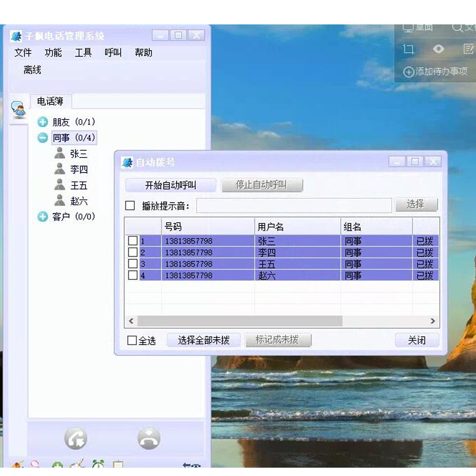Image resolution: width=476 pixels, height=476 pixels.
Task: Open the 功能 menu
Action: [x=53, y=52]
